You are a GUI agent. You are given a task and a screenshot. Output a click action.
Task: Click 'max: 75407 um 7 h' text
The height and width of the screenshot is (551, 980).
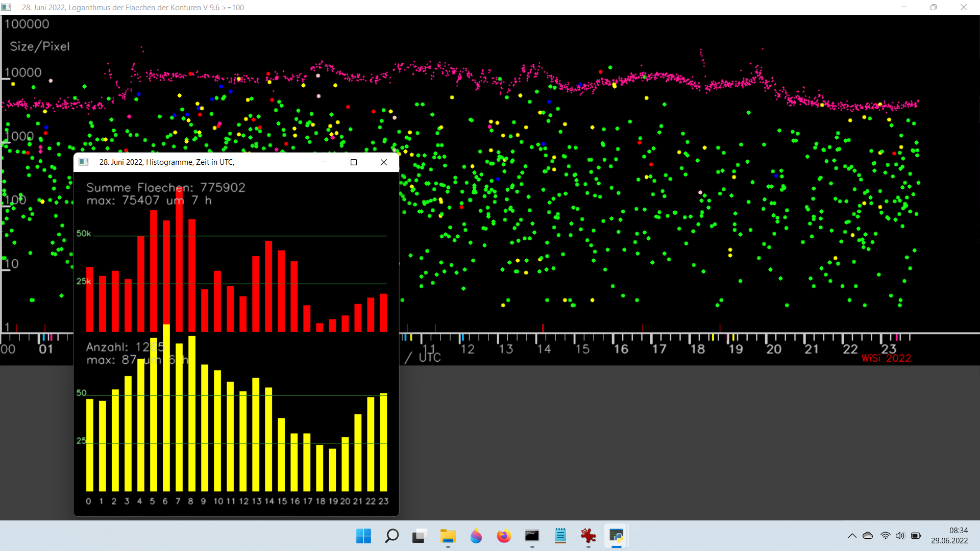(149, 201)
